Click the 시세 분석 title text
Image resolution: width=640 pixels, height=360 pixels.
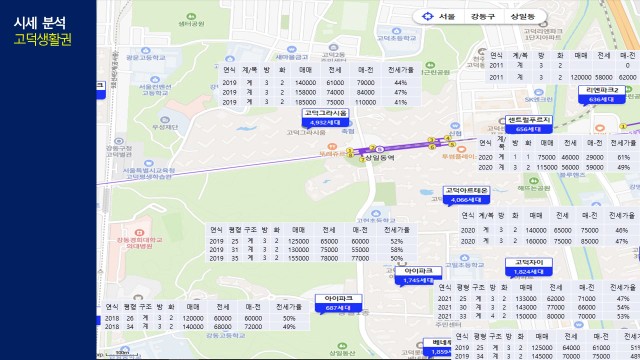(40, 23)
